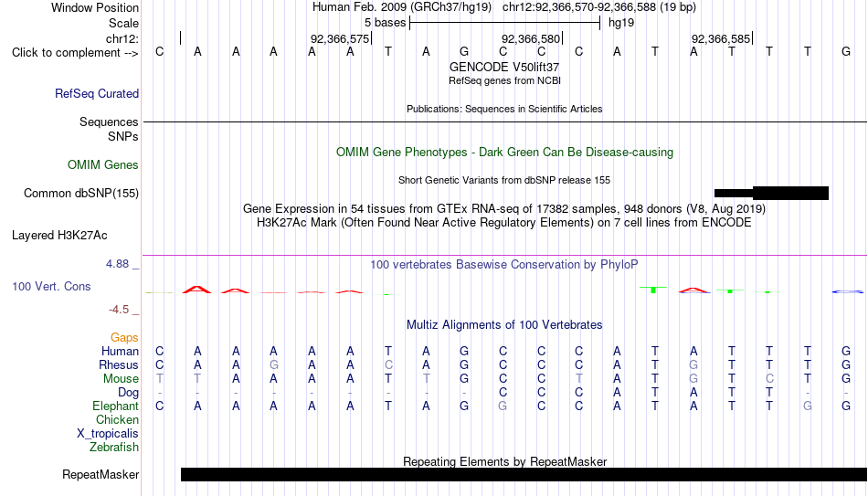868x496 pixels.
Task: Click the Window Position label
Action: 95,7
